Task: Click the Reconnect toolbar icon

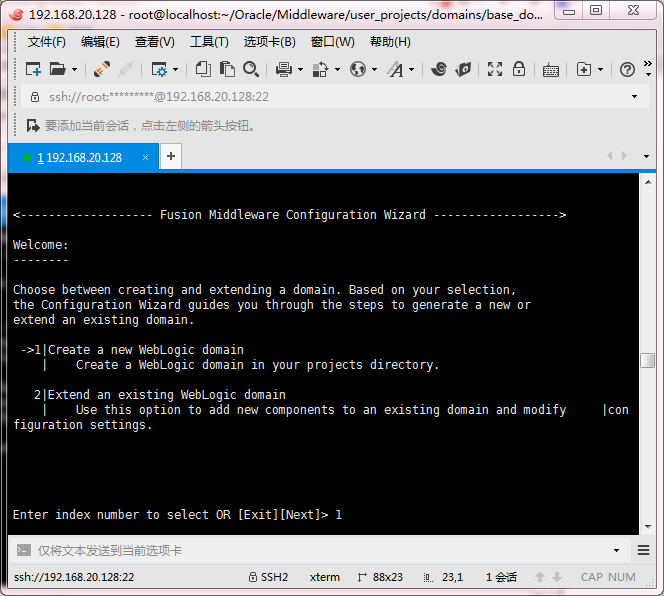Action: coord(102,69)
